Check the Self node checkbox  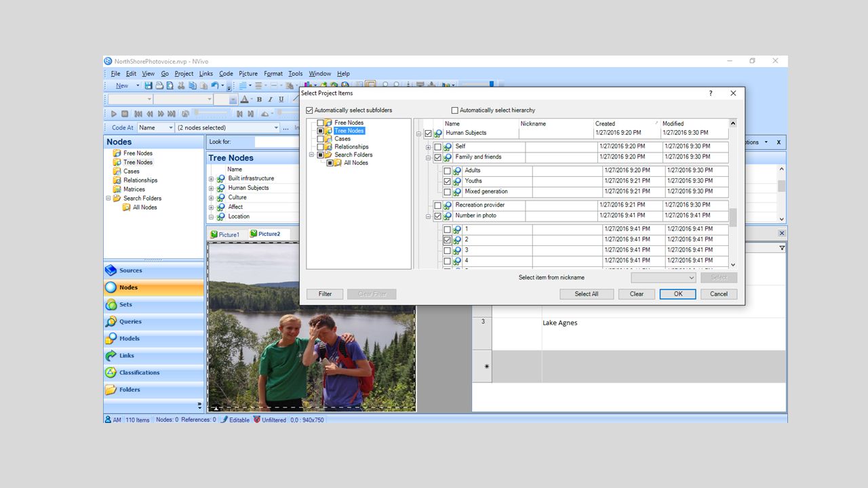pos(437,147)
